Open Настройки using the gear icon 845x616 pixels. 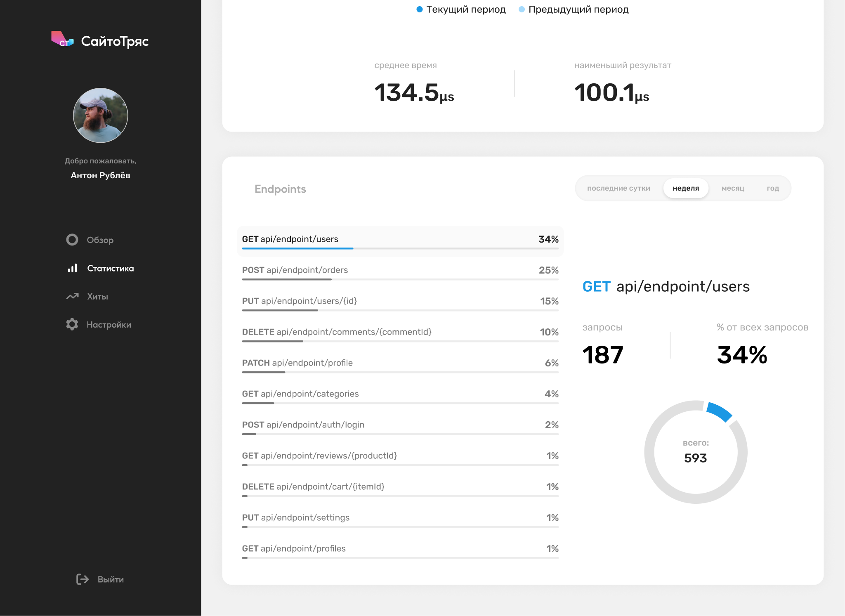pos(72,324)
